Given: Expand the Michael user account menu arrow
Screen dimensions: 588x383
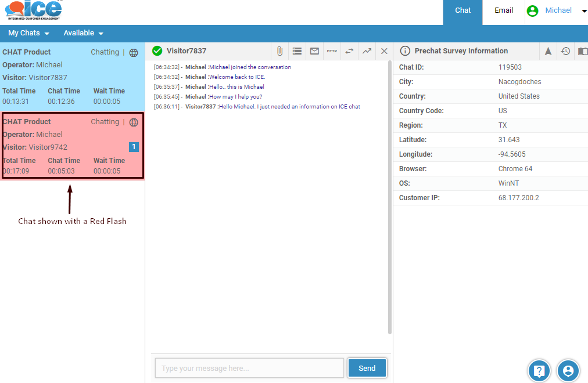Looking at the screenshot, I should [x=584, y=11].
